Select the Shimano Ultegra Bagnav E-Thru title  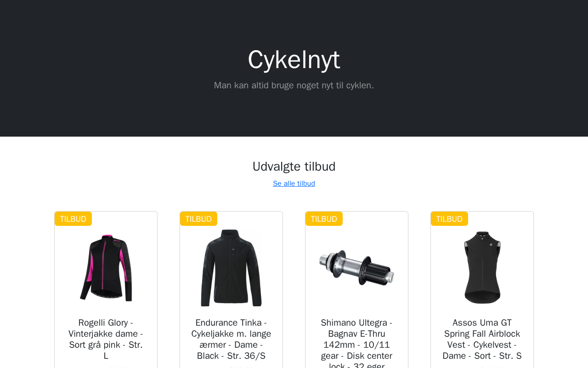click(356, 343)
